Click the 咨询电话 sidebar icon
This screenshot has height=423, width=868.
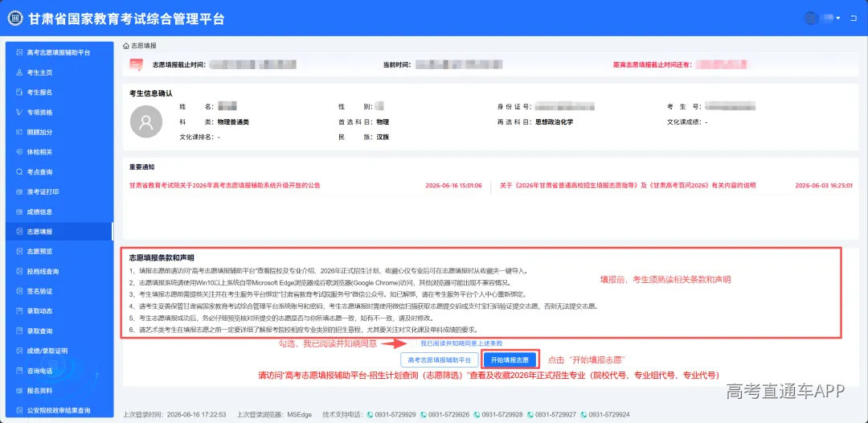tap(19, 371)
